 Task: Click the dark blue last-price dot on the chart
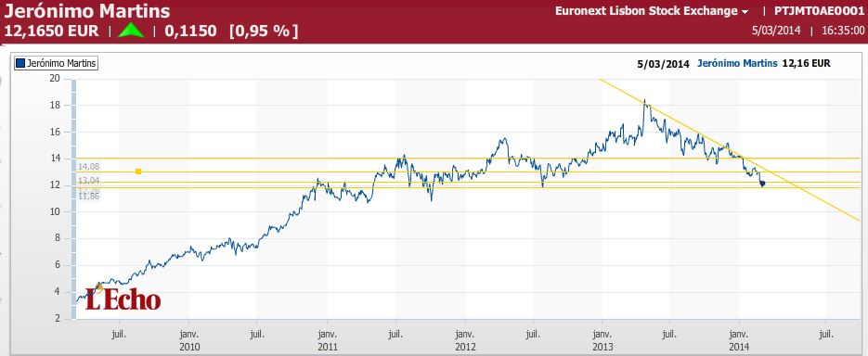(762, 184)
